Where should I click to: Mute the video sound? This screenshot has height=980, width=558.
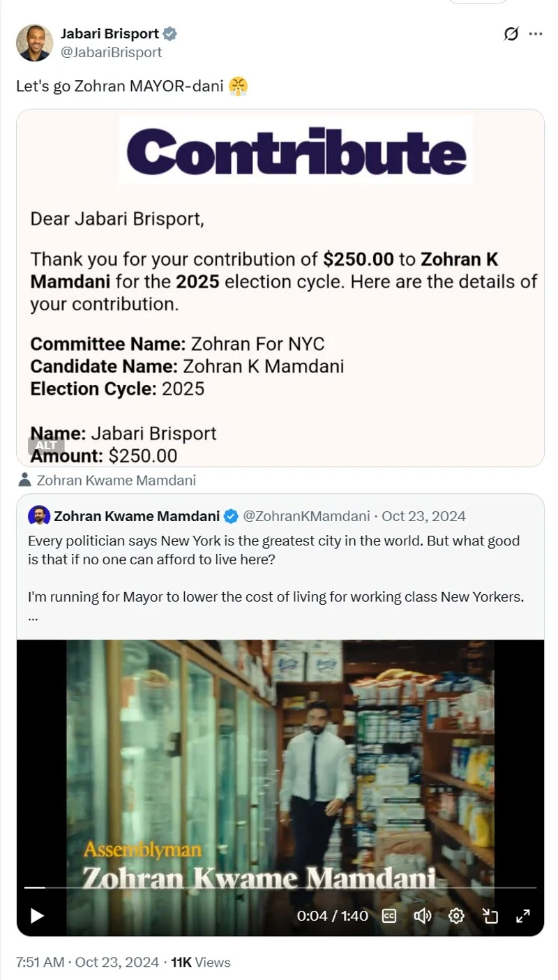422,916
